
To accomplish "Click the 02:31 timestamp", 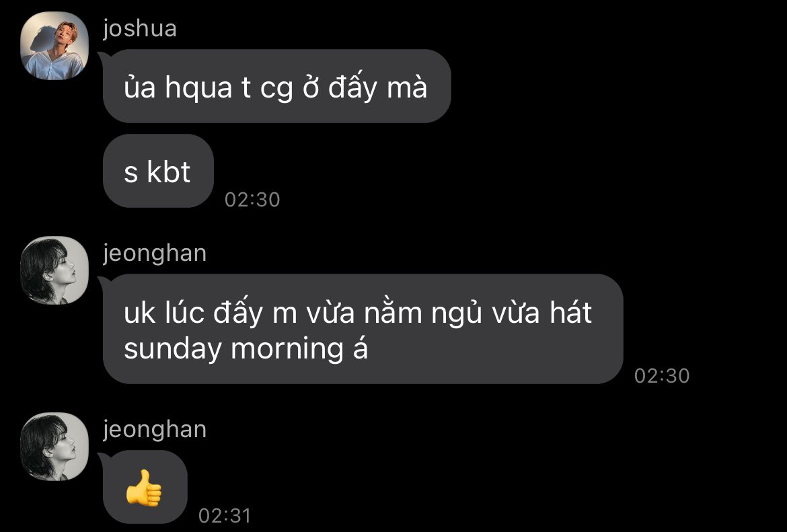I will pos(225,515).
